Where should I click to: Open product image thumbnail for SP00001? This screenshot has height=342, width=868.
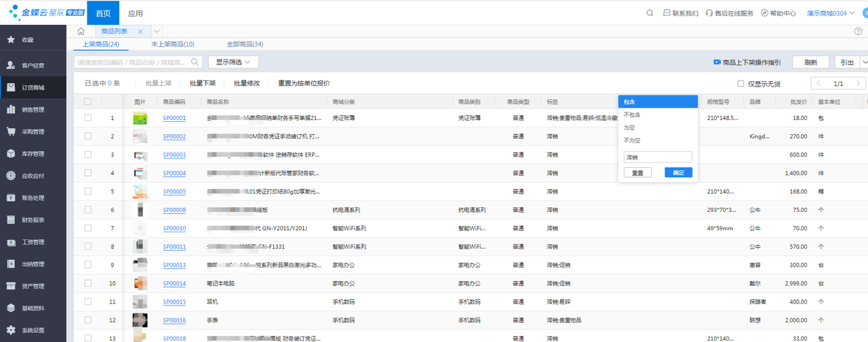(x=140, y=118)
